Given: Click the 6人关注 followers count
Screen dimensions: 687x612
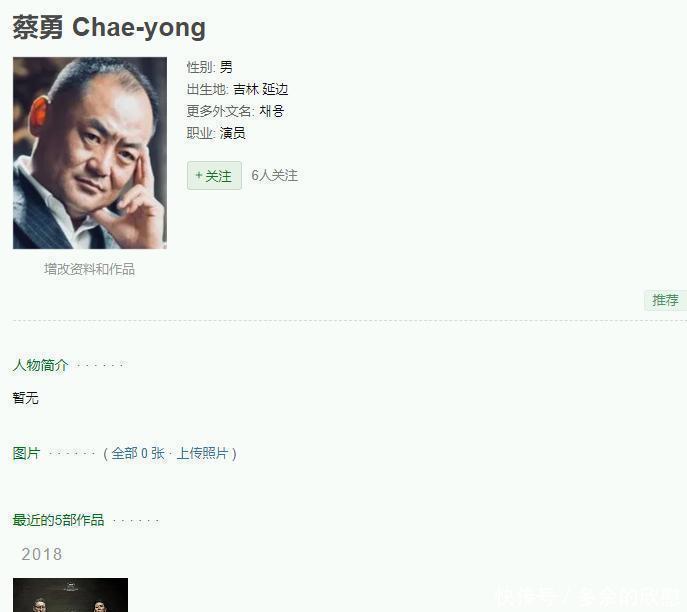Looking at the screenshot, I should coord(274,176).
